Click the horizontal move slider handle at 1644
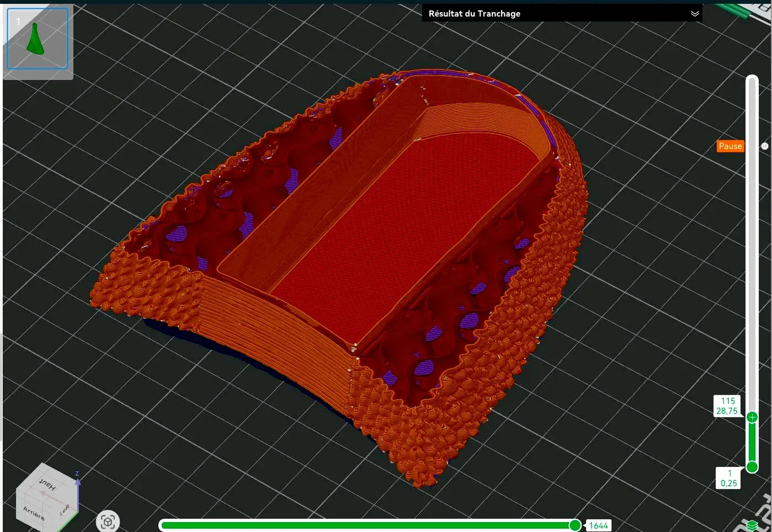 (575, 525)
